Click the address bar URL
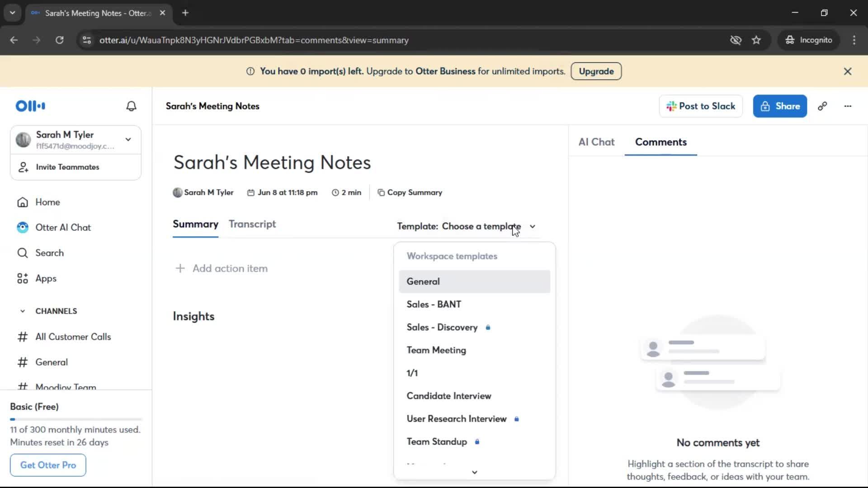The width and height of the screenshot is (868, 488). pos(254,40)
